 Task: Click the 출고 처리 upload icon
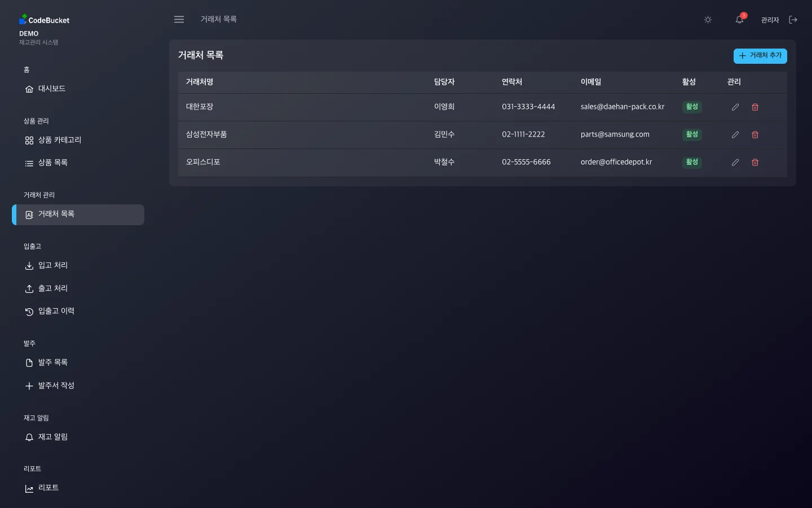(29, 288)
